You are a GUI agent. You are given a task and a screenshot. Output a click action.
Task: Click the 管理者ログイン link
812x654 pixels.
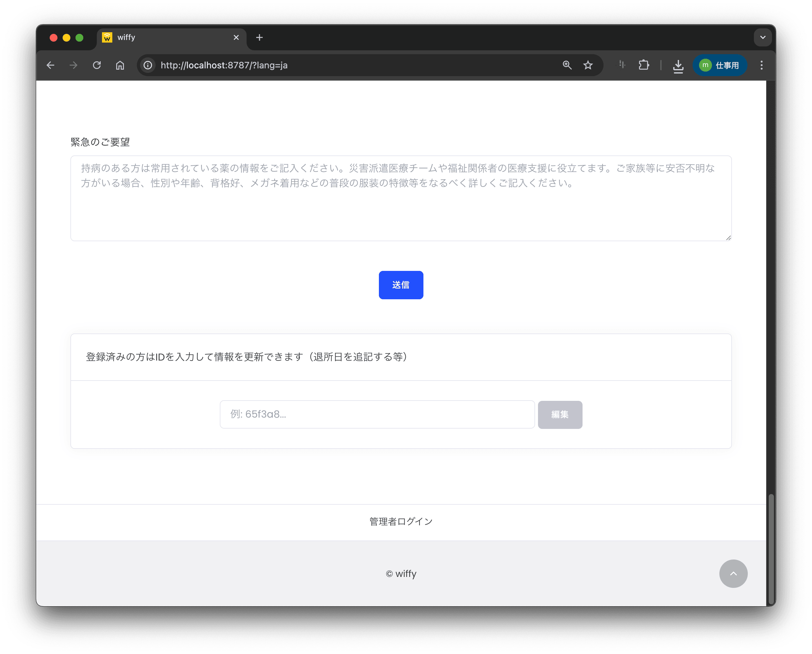tap(401, 521)
